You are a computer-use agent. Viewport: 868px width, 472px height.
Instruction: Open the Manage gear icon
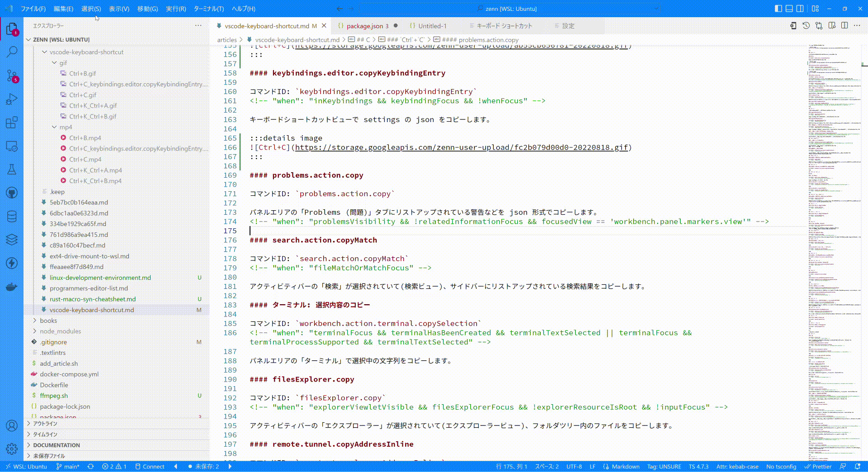click(12, 448)
